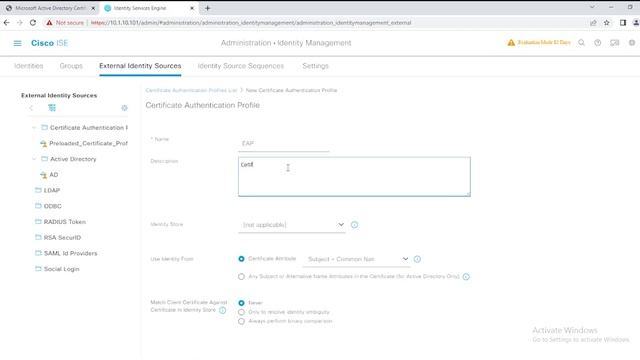Click info icon next to Certificate Attribute dropdown
This screenshot has height=360, width=640.
(417, 259)
